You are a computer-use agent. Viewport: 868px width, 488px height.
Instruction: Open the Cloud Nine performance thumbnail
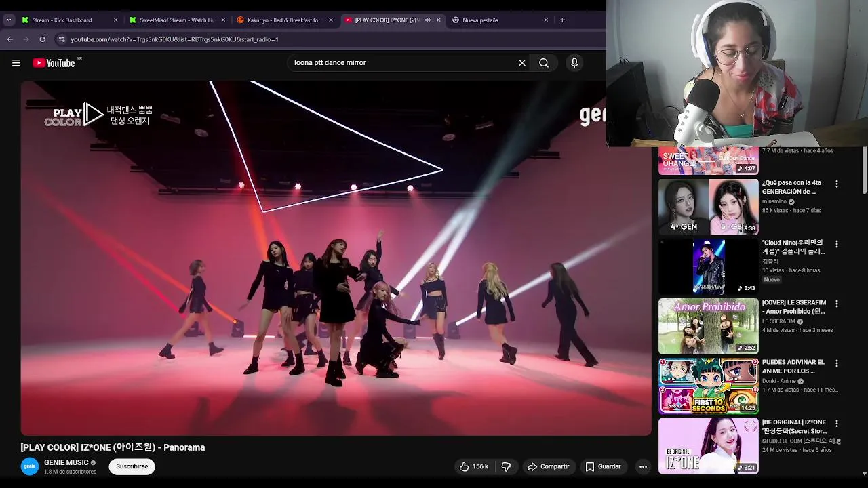(708, 266)
